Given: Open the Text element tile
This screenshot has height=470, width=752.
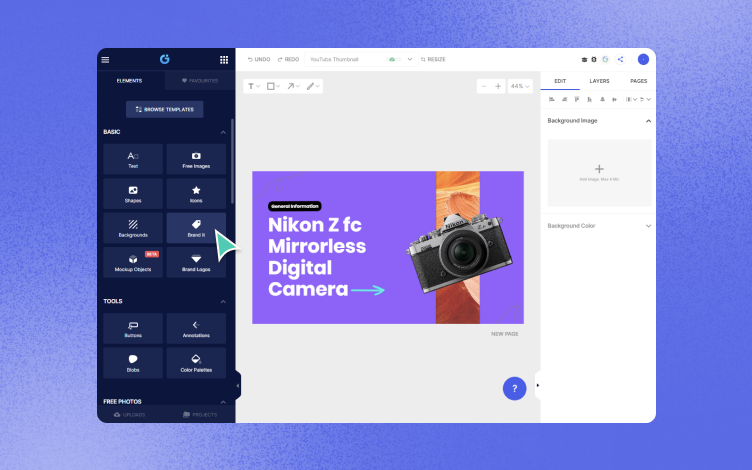Looking at the screenshot, I should click(133, 159).
